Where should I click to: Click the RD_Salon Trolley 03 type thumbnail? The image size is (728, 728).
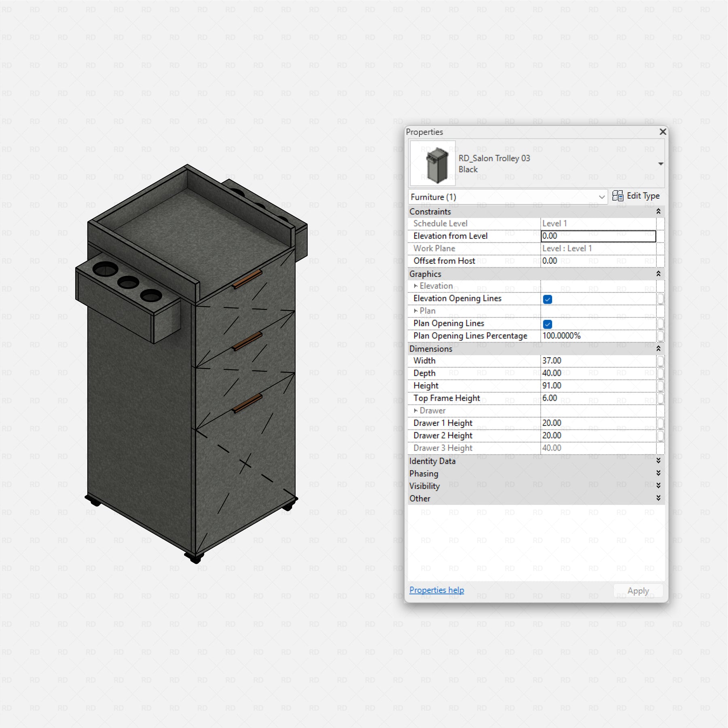click(432, 163)
